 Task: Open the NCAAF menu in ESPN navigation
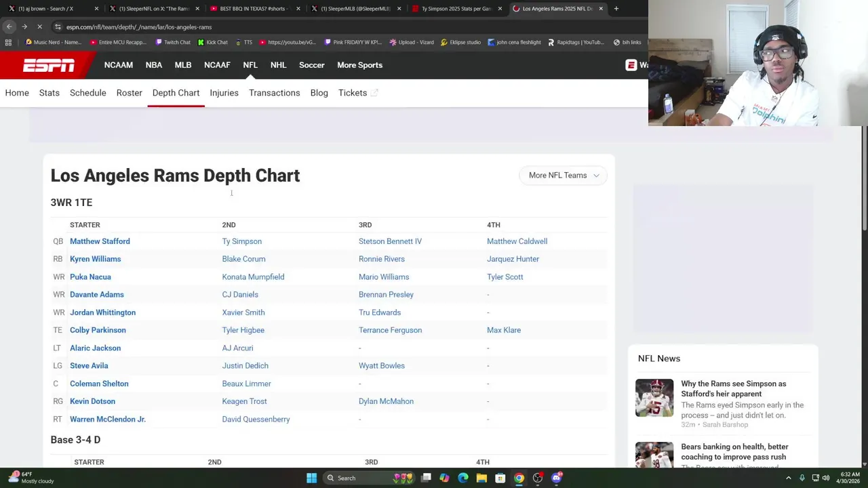[x=217, y=65]
